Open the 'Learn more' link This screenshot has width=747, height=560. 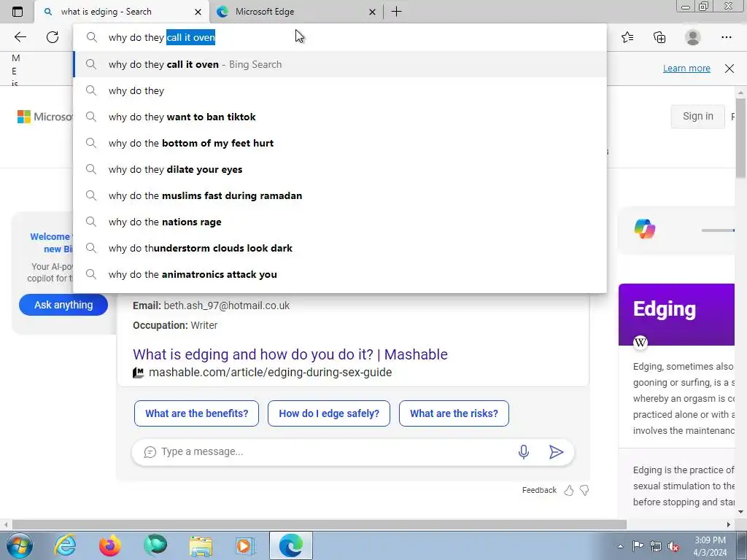[686, 68]
